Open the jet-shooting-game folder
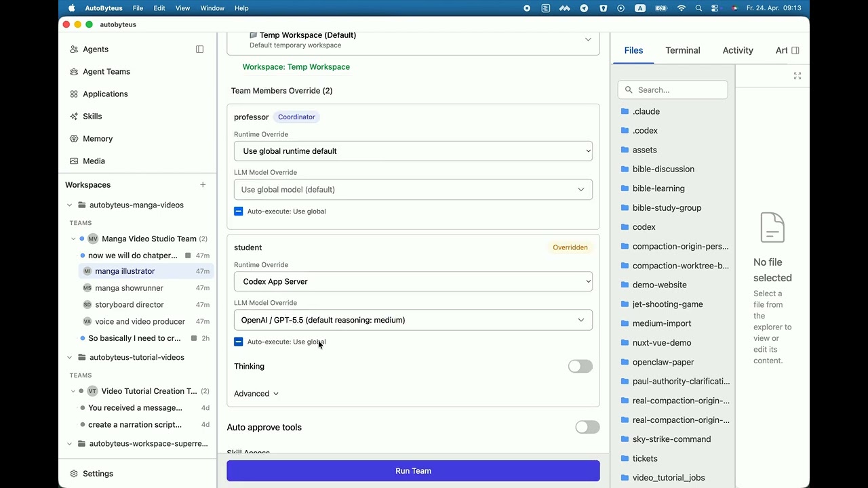 (x=667, y=305)
